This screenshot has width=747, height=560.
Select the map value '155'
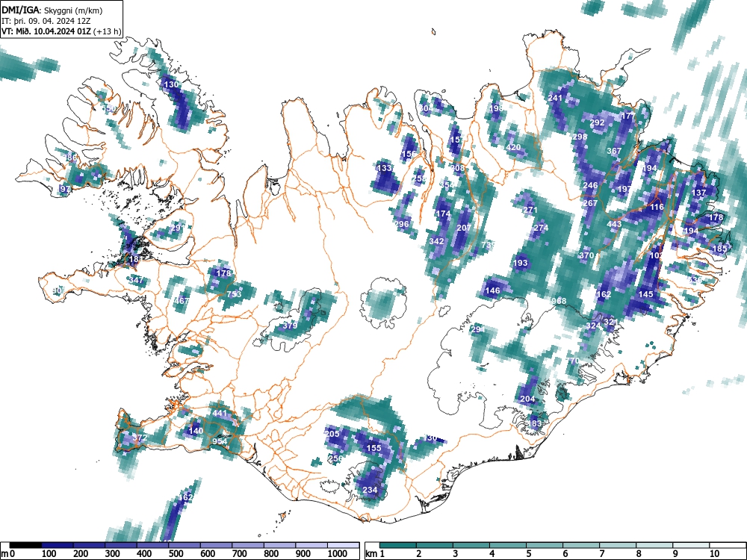(x=374, y=448)
